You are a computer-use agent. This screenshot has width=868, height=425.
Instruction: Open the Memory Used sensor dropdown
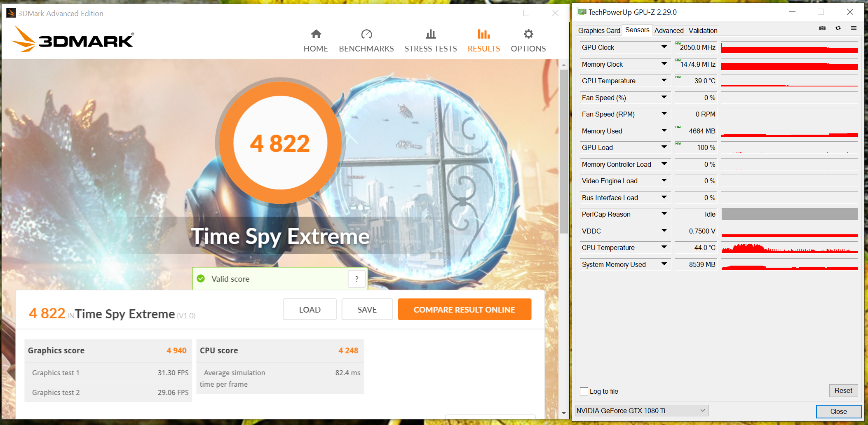(x=664, y=131)
